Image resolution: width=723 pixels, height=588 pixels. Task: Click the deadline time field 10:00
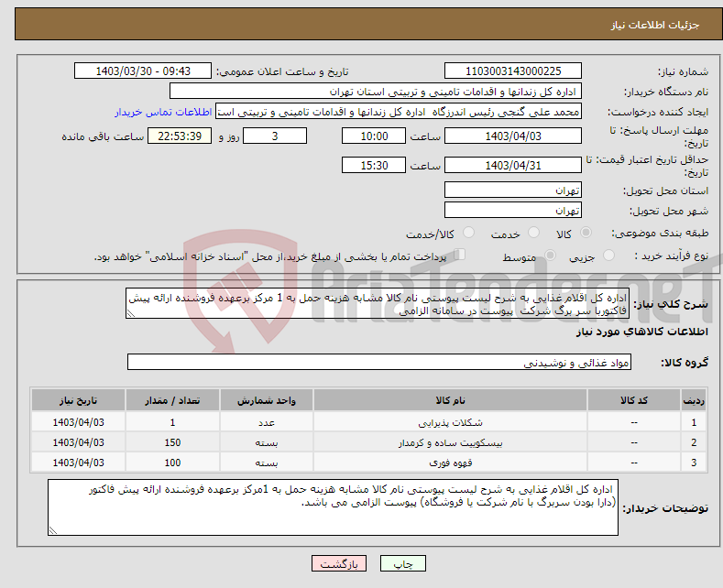coord(374,136)
